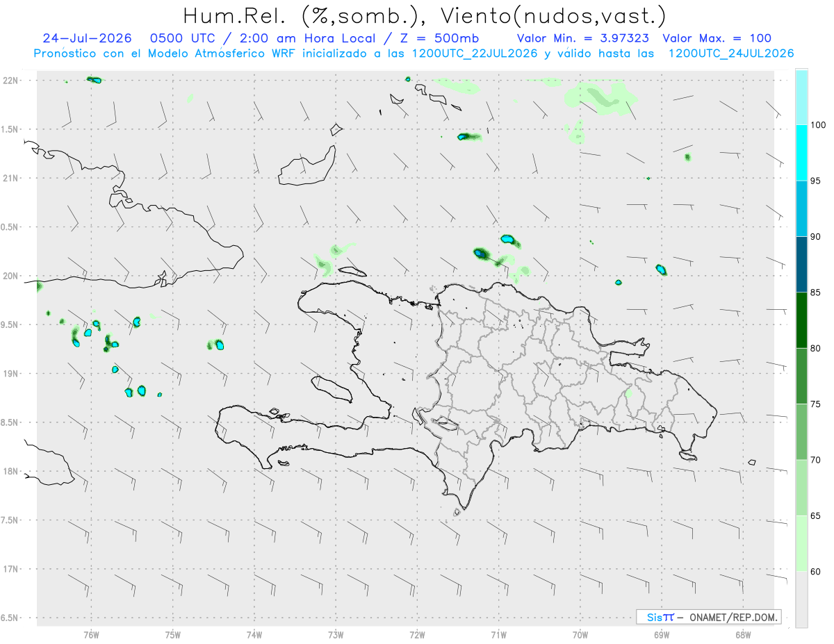Pick the dark blue 85–90 colorbar segment
This screenshot has height=644, width=834.
point(801,265)
